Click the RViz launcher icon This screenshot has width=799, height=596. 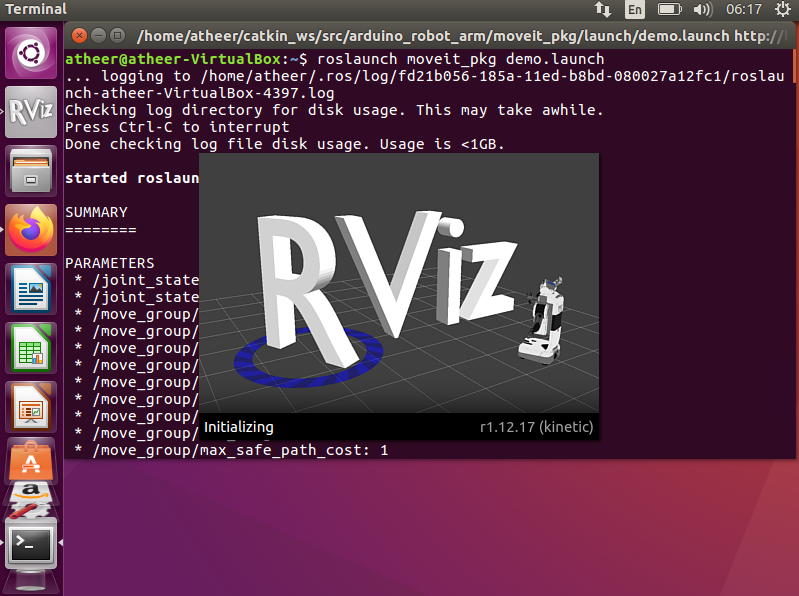[x=31, y=112]
